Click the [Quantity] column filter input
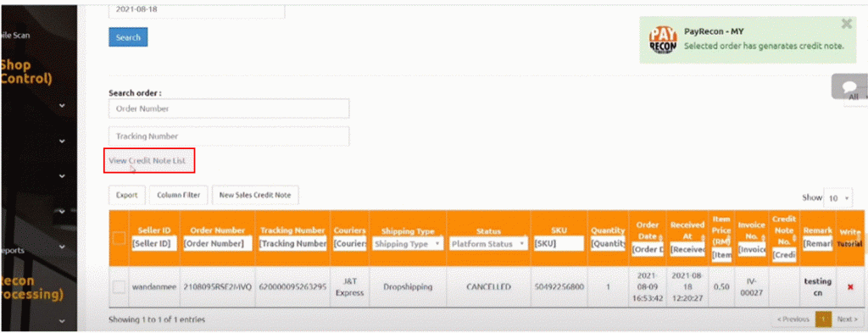Image resolution: width=868 pixels, height=333 pixels. (608, 243)
